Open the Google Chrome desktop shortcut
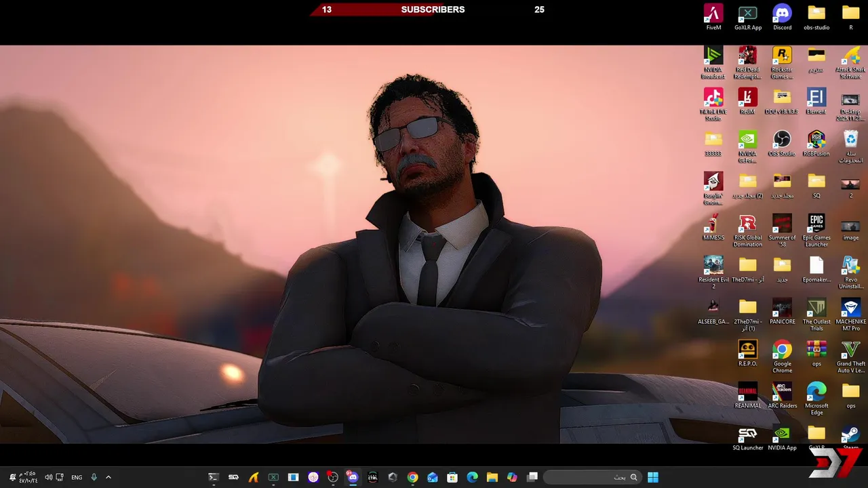868x488 pixels. [782, 357]
